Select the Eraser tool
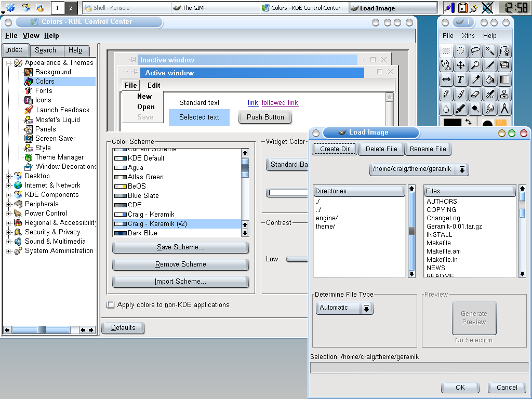 [x=475, y=95]
